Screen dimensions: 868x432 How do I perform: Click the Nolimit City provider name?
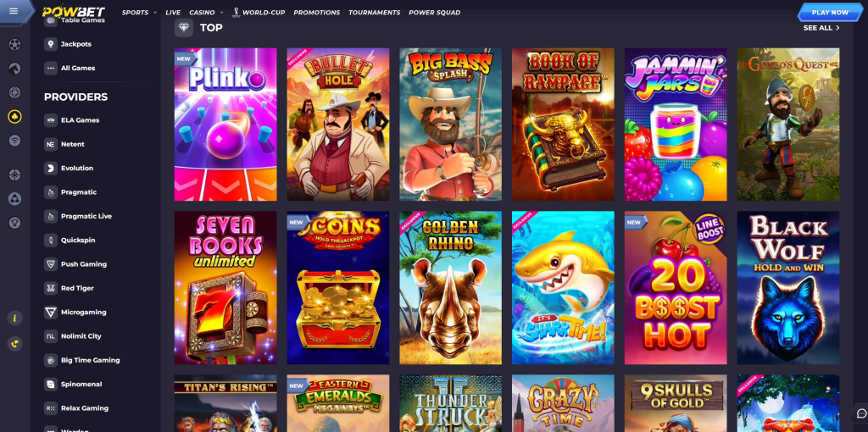pyautogui.click(x=81, y=336)
